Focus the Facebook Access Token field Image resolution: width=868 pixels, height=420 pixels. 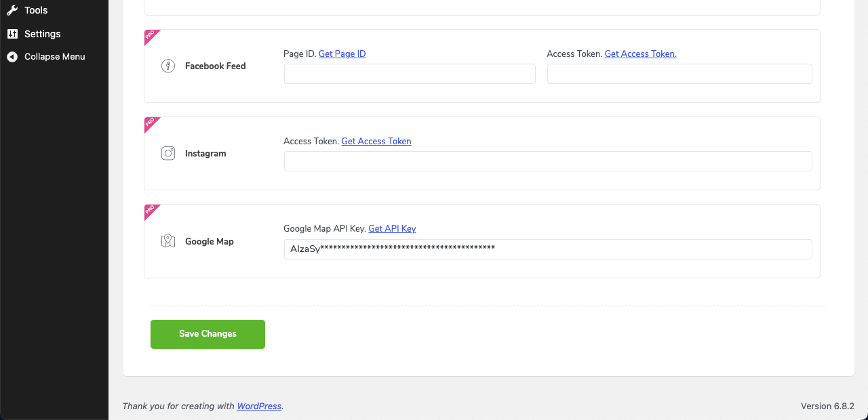[x=679, y=74]
